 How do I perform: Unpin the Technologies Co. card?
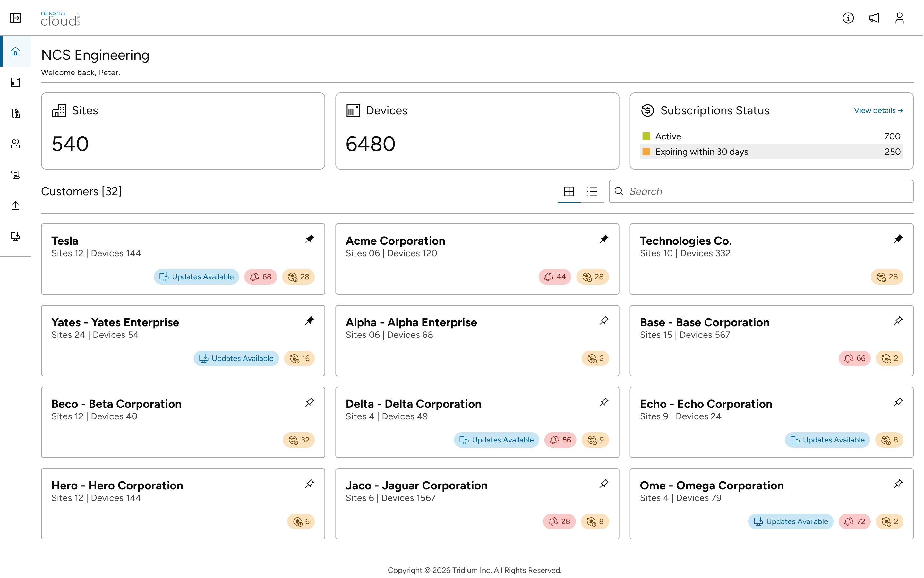(898, 239)
